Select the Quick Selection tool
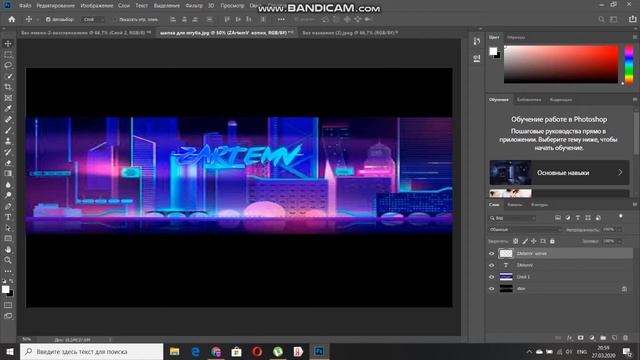The height and width of the screenshot is (360, 640). 8,76
